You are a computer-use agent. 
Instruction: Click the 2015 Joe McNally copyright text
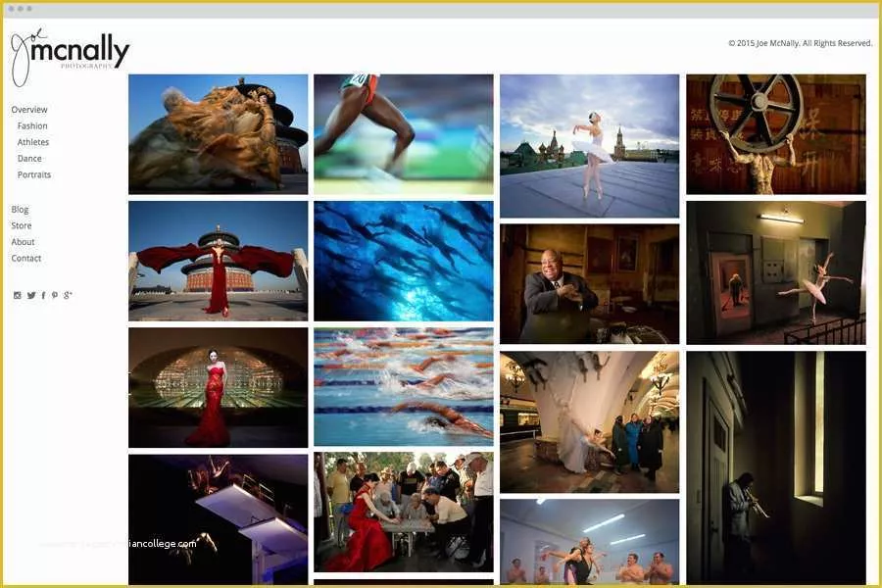(x=800, y=43)
